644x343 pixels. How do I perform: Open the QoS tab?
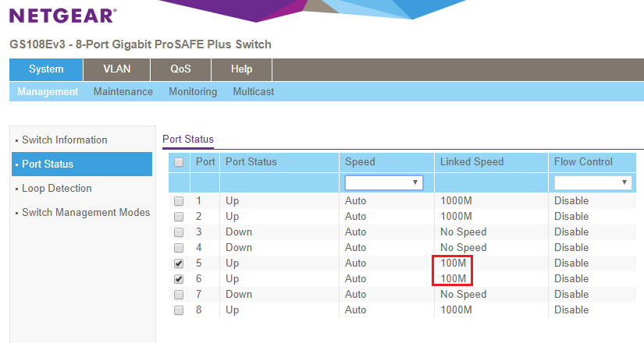[x=180, y=69]
